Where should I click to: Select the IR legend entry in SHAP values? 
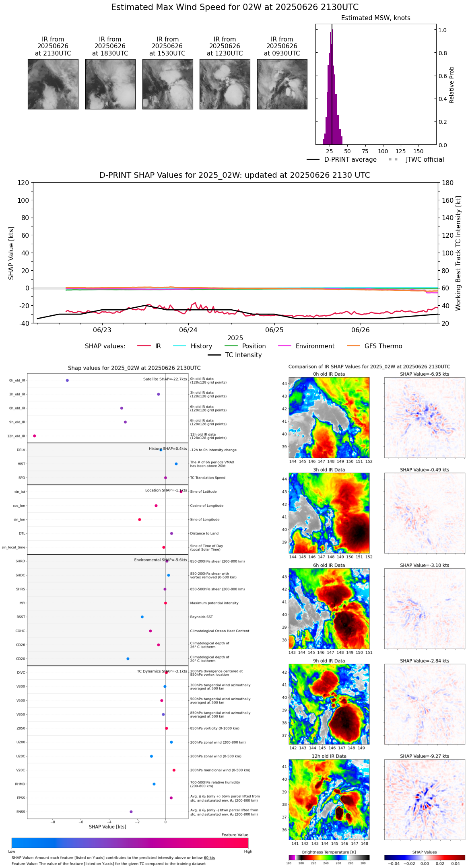pos(149,346)
